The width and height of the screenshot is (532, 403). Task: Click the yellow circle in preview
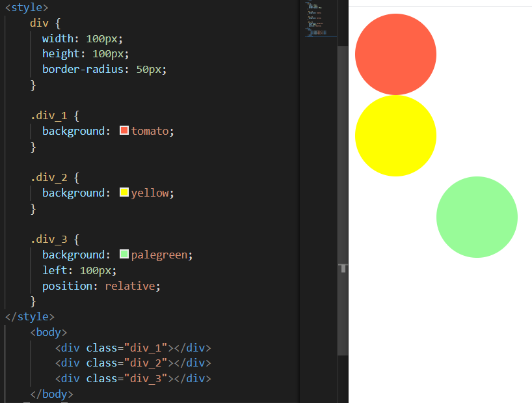395,136
